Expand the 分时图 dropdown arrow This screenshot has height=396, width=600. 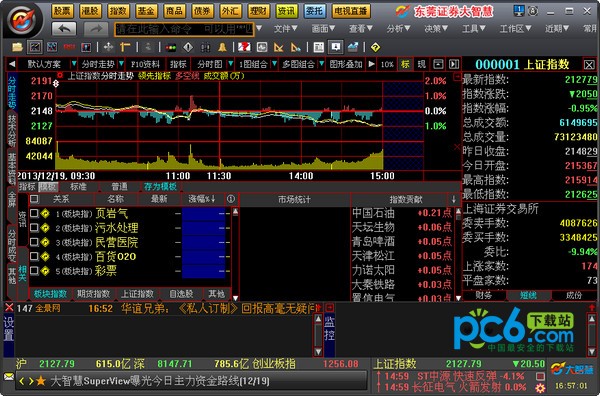(231, 64)
